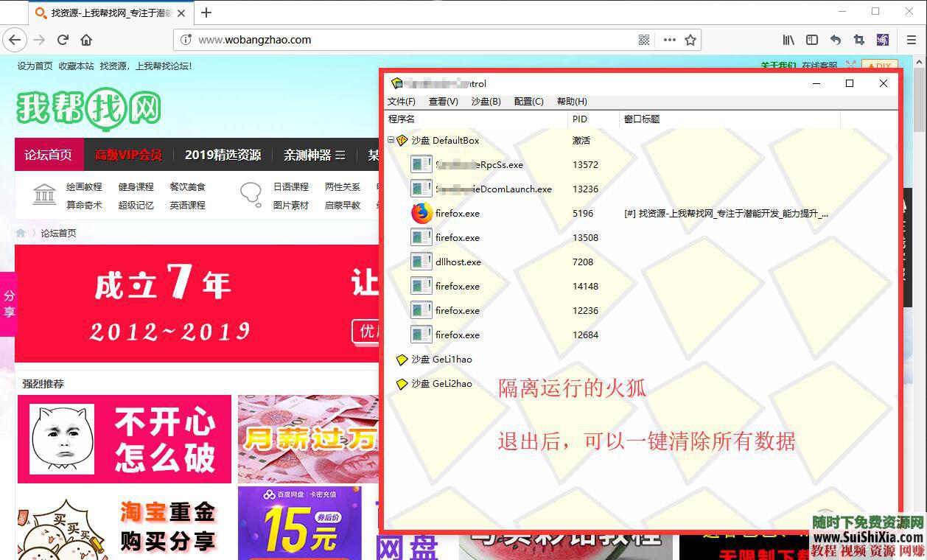Click the dllhost.exe process icon
This screenshot has height=560, width=927.
pos(421,262)
